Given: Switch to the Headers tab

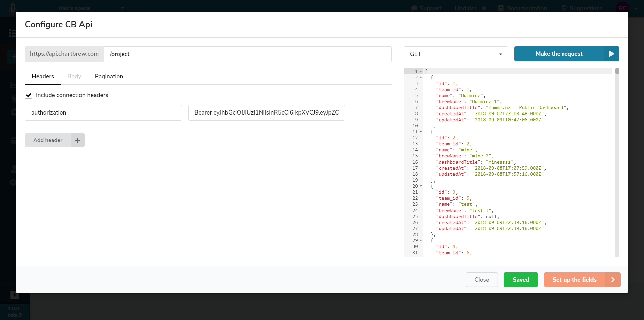Looking at the screenshot, I should point(43,76).
